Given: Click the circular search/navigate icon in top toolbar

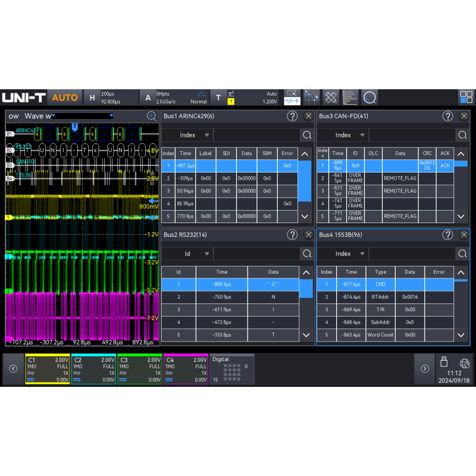Looking at the screenshot, I should (369, 98).
